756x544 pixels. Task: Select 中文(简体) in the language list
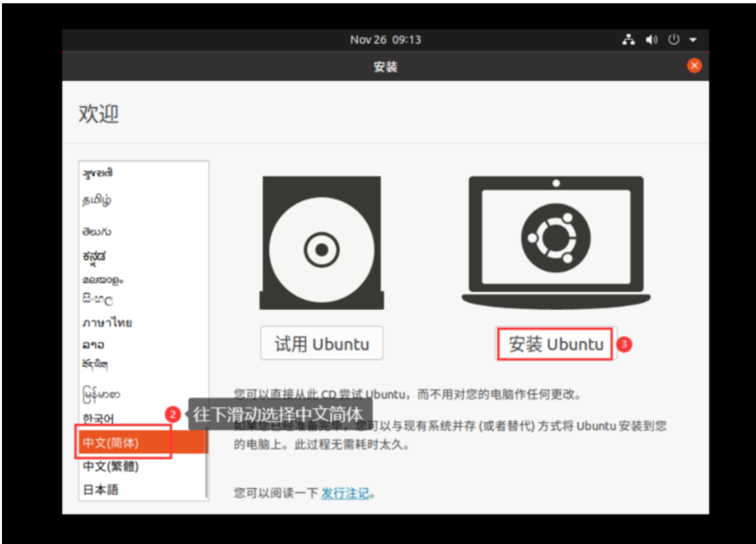pos(143,442)
